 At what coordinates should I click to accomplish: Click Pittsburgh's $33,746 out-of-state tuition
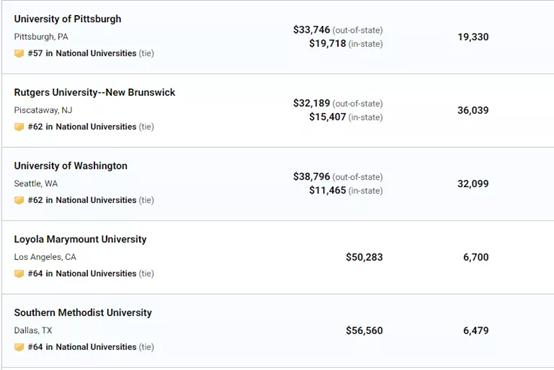(x=311, y=30)
